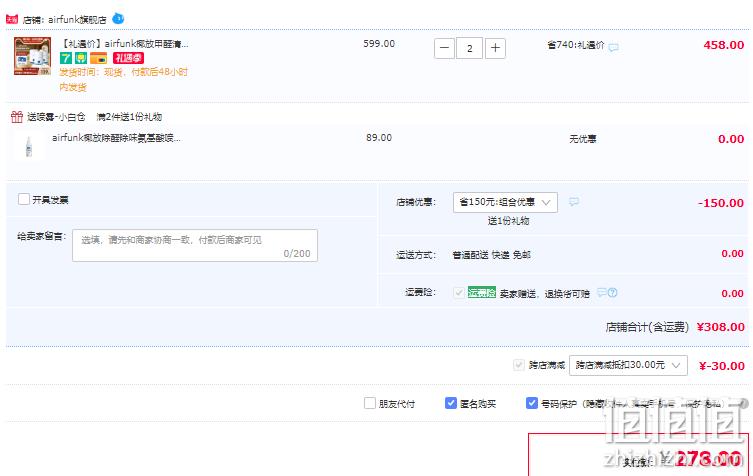Toggle the 运费险 shipping insurance checkbox
This screenshot has height=476, width=753.
click(x=459, y=293)
